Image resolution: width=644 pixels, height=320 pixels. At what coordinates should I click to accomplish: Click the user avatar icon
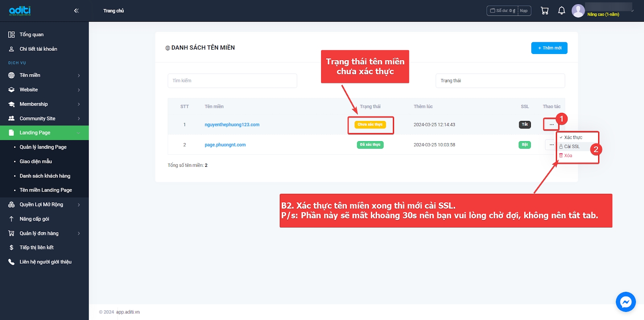coord(578,11)
